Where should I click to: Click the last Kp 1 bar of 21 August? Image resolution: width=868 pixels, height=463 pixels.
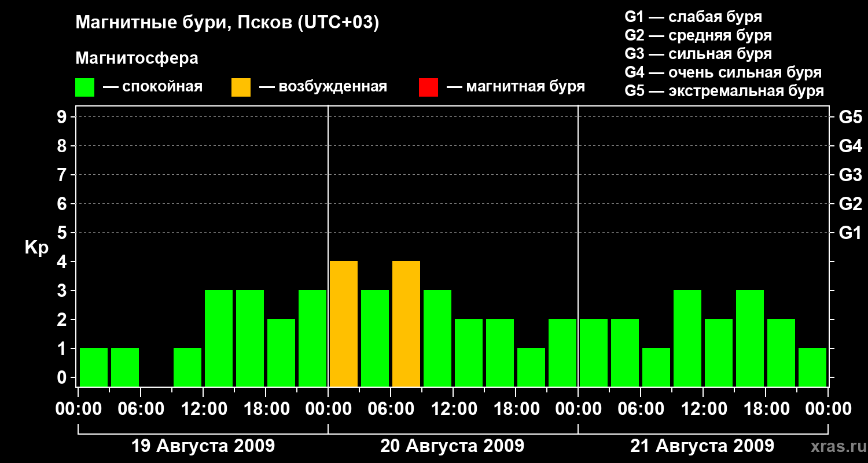812,367
